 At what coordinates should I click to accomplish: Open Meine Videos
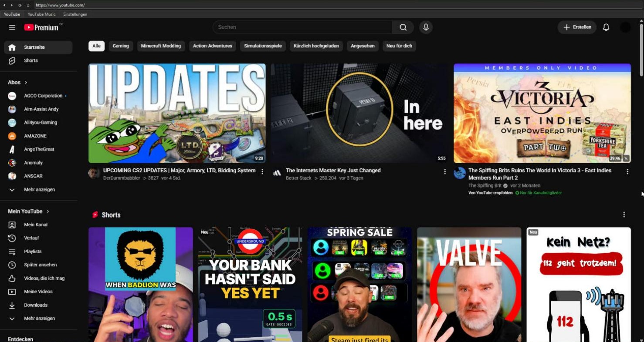[38, 292]
